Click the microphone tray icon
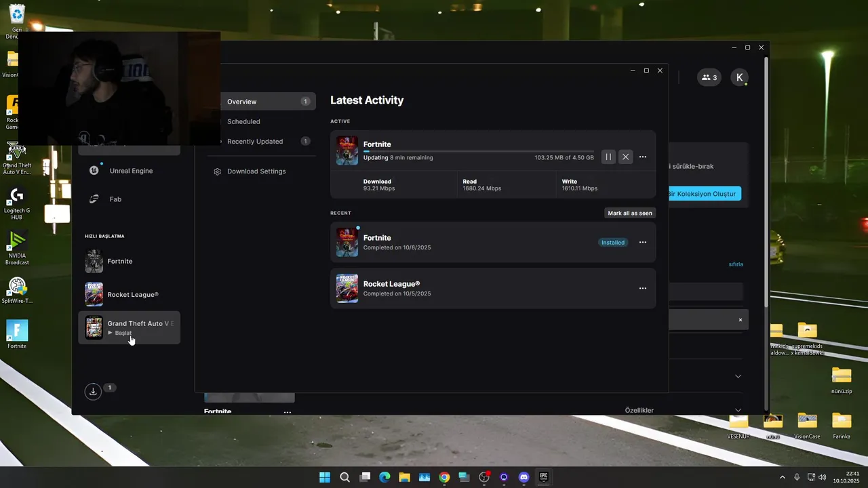Viewport: 868px width, 488px height. (797, 477)
